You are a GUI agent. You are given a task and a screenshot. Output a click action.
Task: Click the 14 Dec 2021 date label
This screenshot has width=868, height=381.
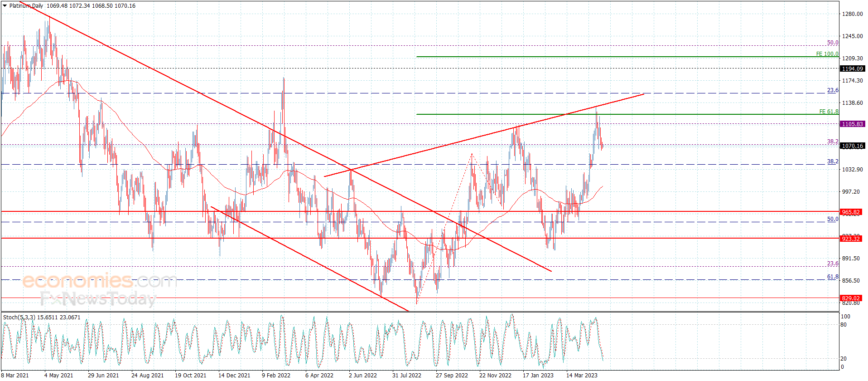click(234, 375)
